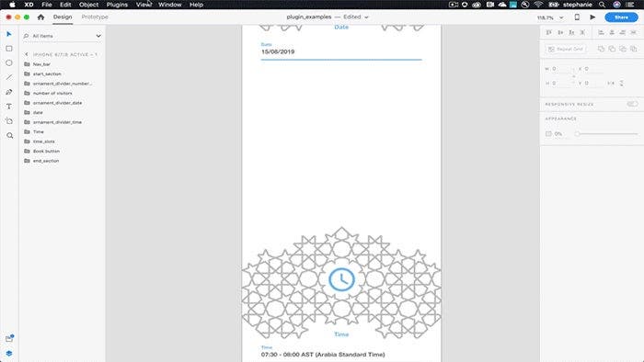Select the Artboard tool
This screenshot has width=644, height=362.
click(9, 121)
